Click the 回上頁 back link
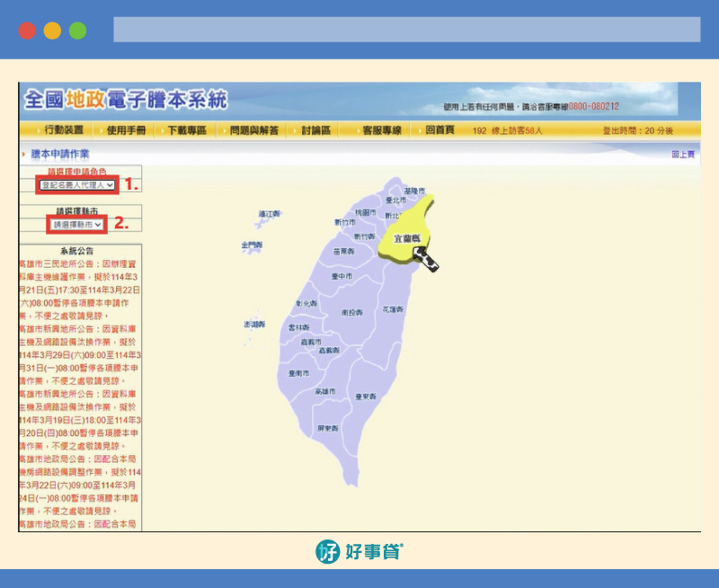 (683, 155)
